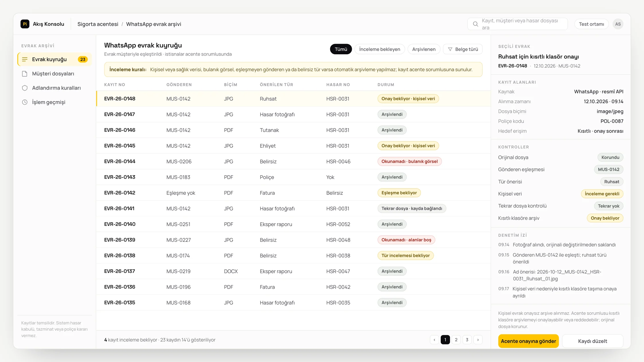Click the İşlem geçmişi clock icon

(25, 102)
